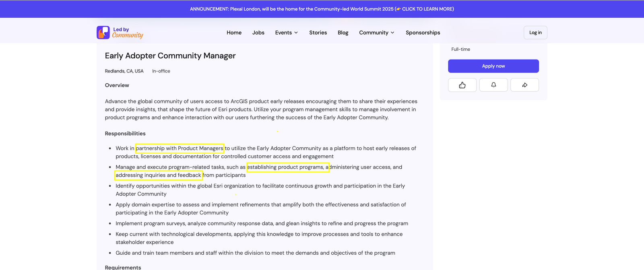Open the World Summit 2025 announcement banner
644x270 pixels.
(x=322, y=9)
